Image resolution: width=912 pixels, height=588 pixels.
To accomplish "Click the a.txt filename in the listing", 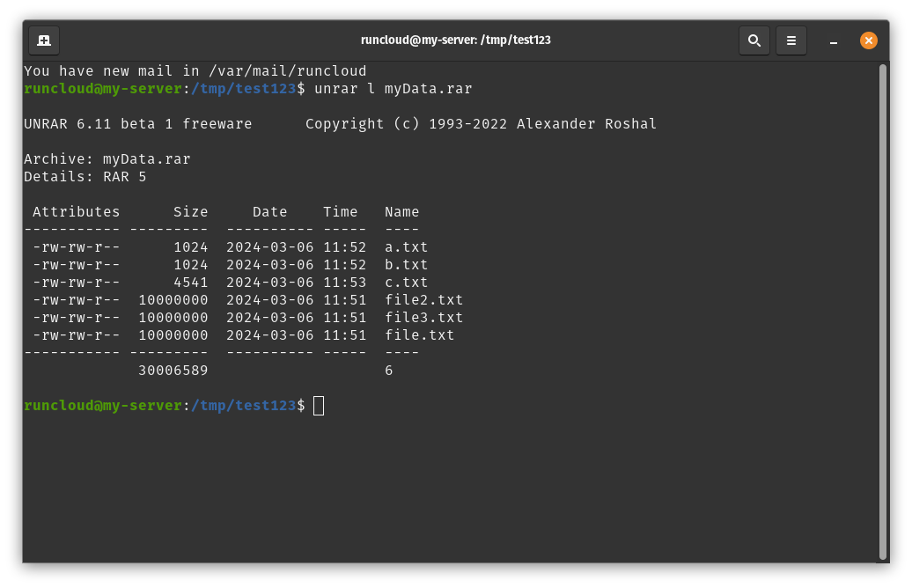I will click(406, 247).
